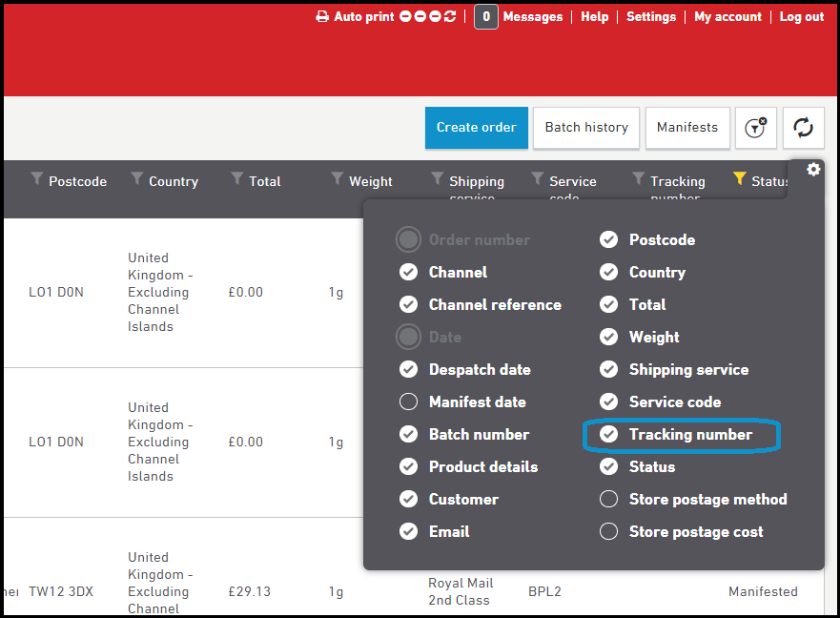This screenshot has height=618, width=840.
Task: Click the Create order button
Action: click(x=476, y=128)
